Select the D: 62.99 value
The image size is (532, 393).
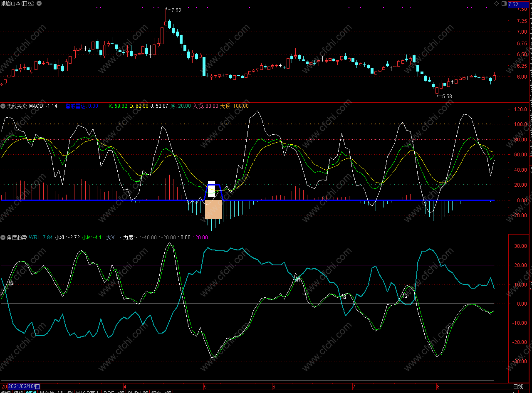point(139,106)
